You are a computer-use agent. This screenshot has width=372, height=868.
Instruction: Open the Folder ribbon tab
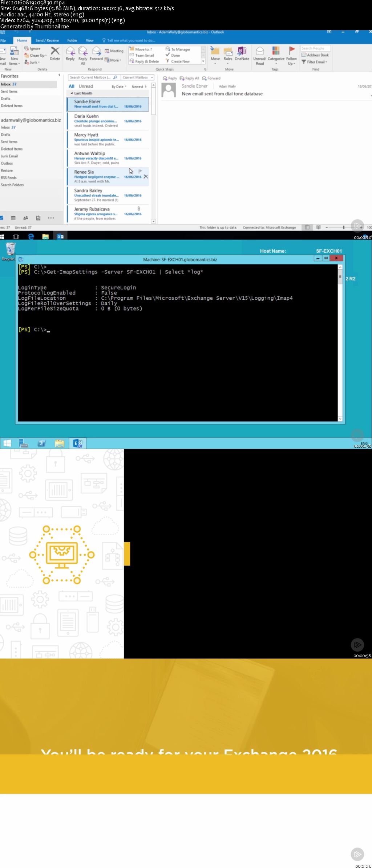click(x=72, y=40)
